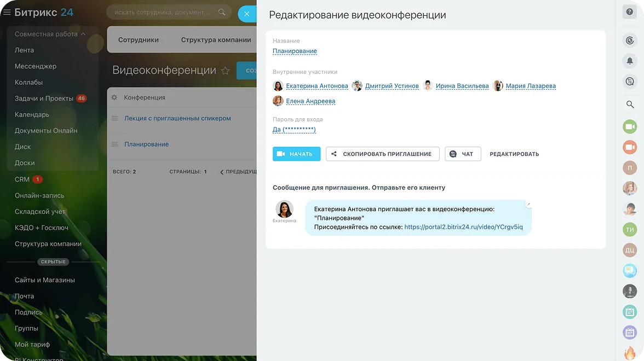Expand the СКРЫТЫЕ hidden menu section
The image size is (644, 361).
point(53,262)
